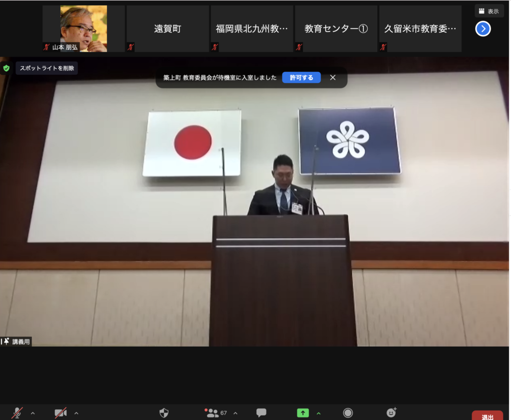
Task: Click the green share screen button
Action: (303, 413)
